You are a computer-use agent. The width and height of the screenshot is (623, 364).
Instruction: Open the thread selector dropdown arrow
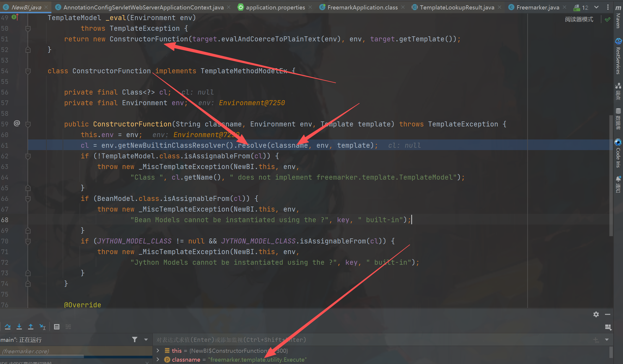point(146,339)
